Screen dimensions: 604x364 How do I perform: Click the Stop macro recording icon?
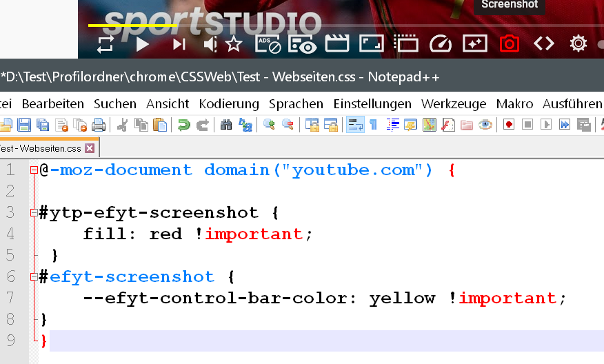point(527,125)
